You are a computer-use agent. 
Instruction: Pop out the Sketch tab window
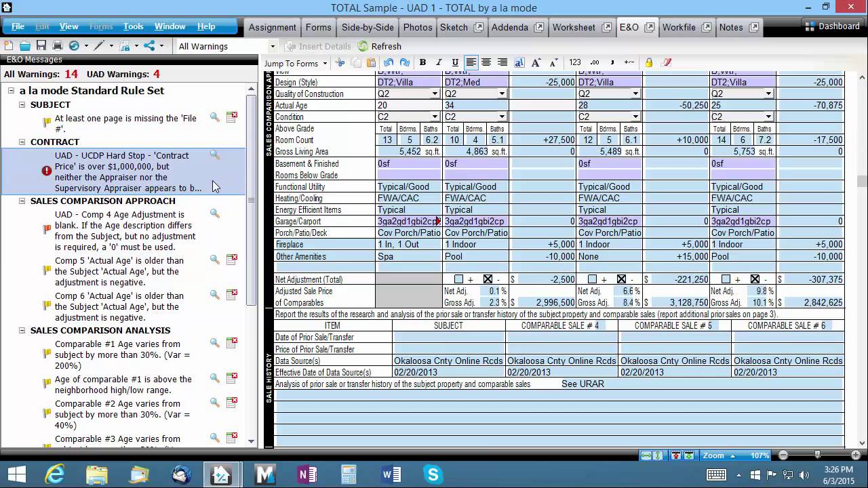(x=478, y=27)
